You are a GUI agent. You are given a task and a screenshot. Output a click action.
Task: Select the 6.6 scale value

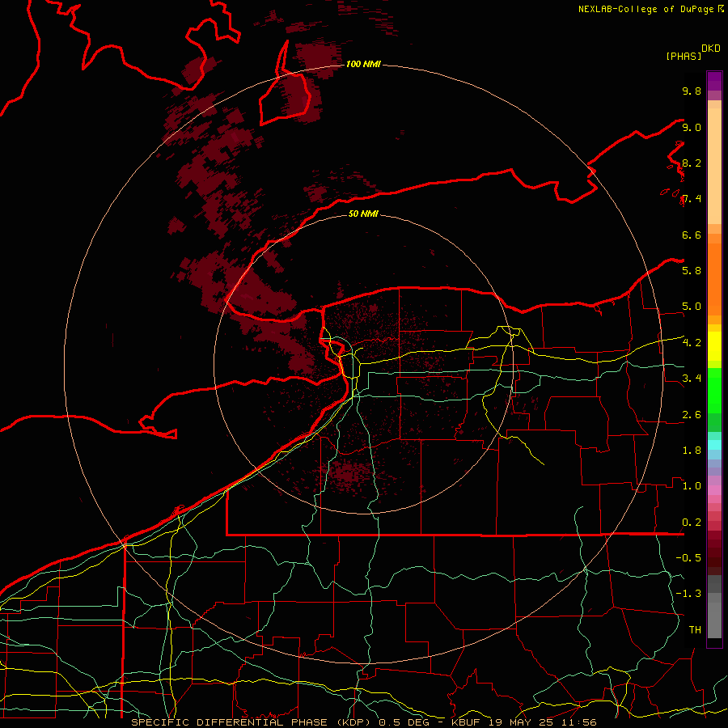(x=692, y=235)
